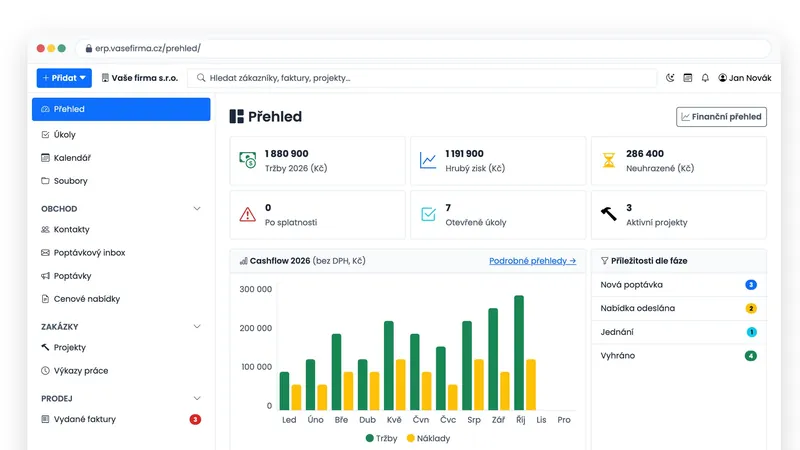
Task: Click the Otevřené úkoly card value 7
Action: 448,208
